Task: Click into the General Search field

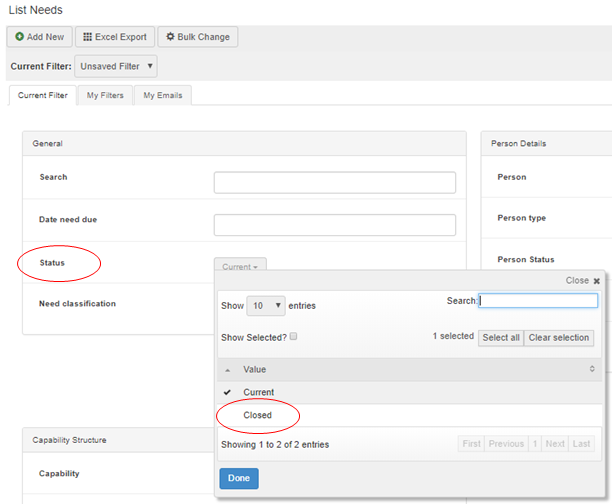Action: click(334, 182)
